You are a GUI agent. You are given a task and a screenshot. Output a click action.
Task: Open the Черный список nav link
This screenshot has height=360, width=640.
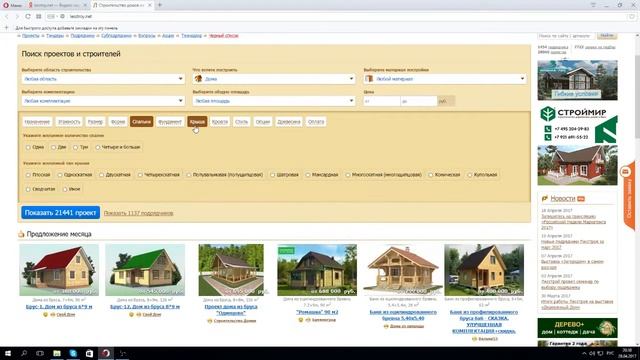224,36
